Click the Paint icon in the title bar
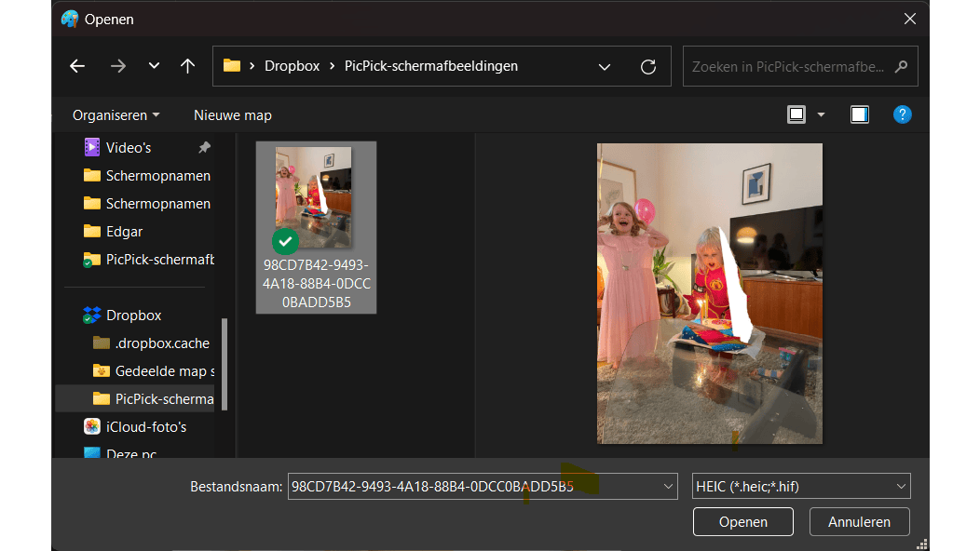The width and height of the screenshot is (980, 551). (70, 19)
